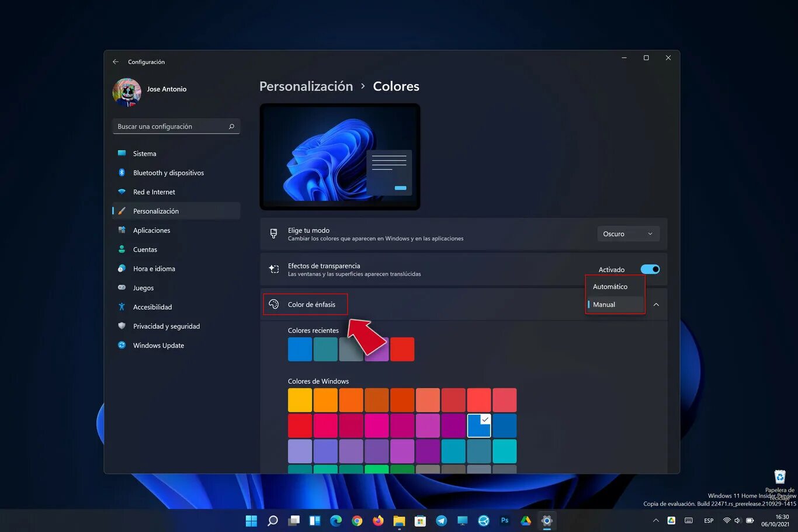798x532 pixels.
Task: Toggle Efectos de transparencia switch
Action: 650,269
